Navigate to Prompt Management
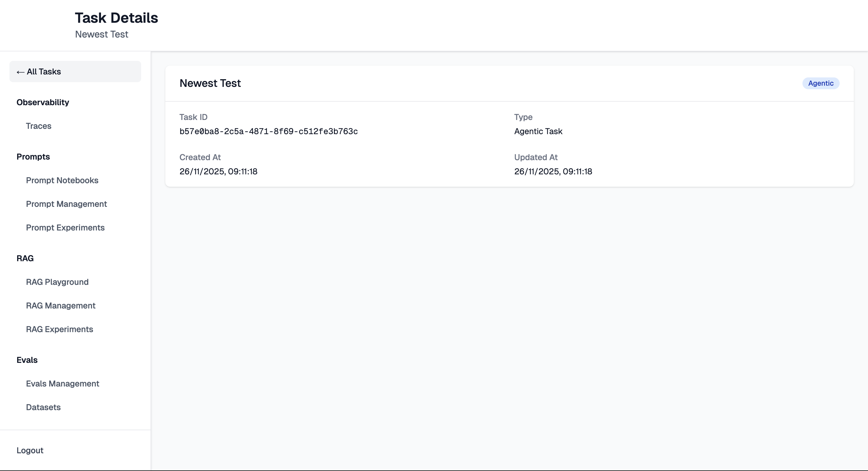This screenshot has width=868, height=471. coord(66,204)
